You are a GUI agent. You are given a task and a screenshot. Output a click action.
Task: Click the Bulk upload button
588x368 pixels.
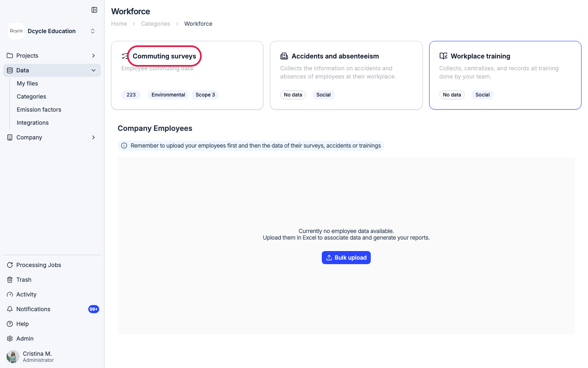click(x=346, y=258)
